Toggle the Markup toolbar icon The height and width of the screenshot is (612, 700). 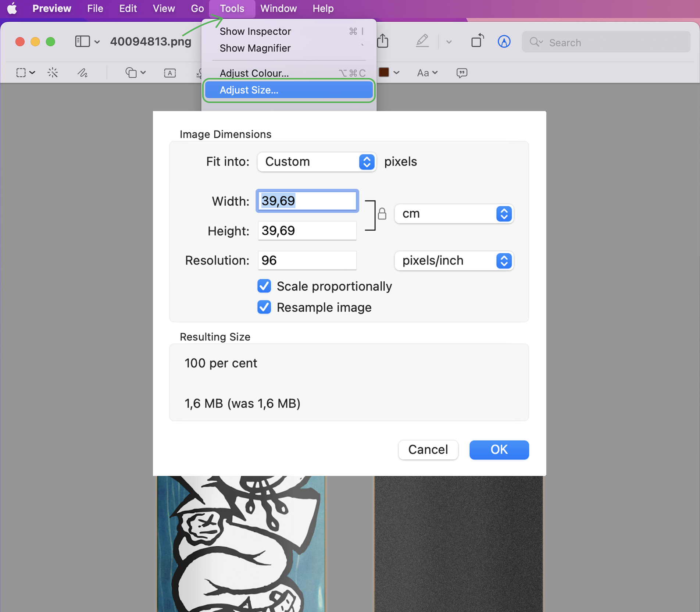tap(504, 42)
